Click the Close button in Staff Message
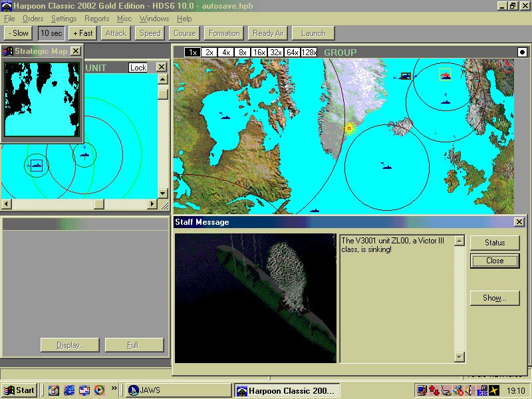The image size is (532, 399). (x=495, y=261)
